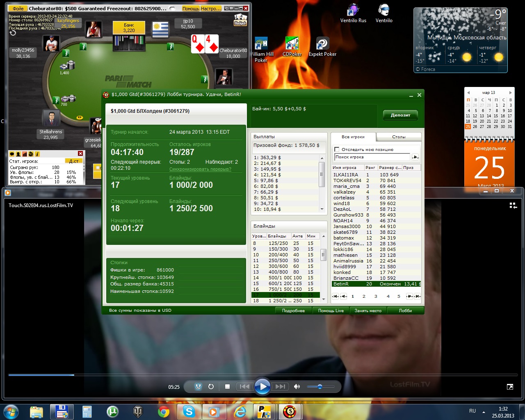The height and width of the screenshot is (420, 525).
Task: Open the Ventrilo desktop shortcut
Action: point(384,13)
